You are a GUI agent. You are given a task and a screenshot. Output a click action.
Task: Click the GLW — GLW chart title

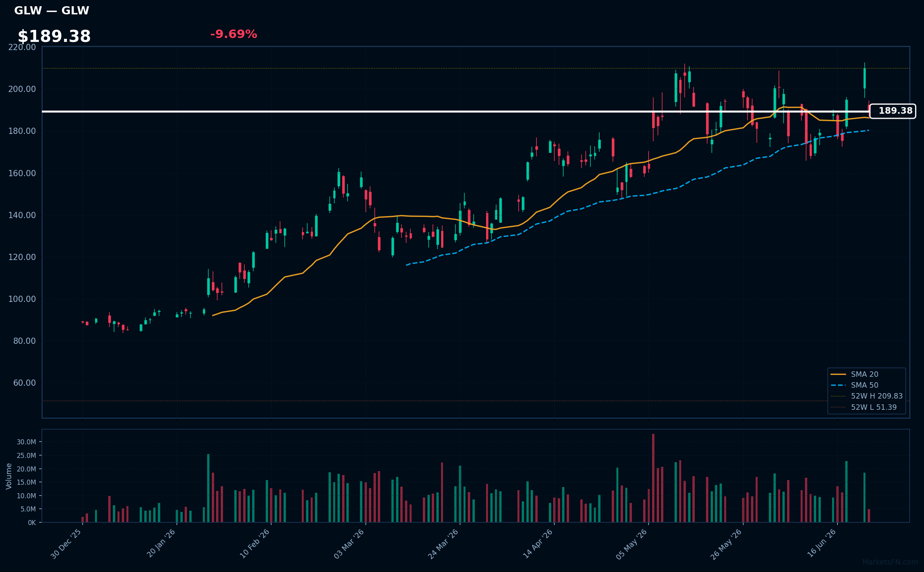coord(52,10)
